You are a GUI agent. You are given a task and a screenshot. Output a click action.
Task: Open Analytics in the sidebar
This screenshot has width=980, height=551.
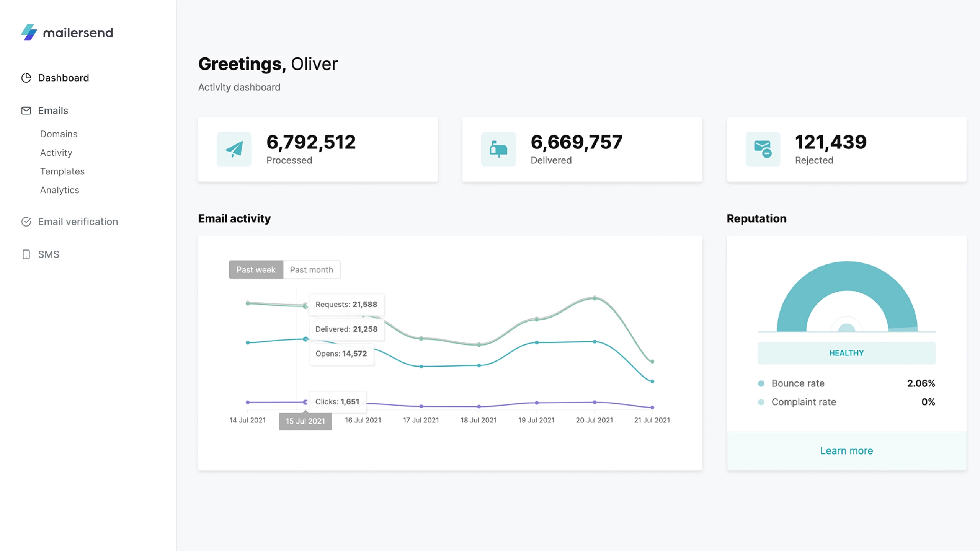tap(59, 190)
